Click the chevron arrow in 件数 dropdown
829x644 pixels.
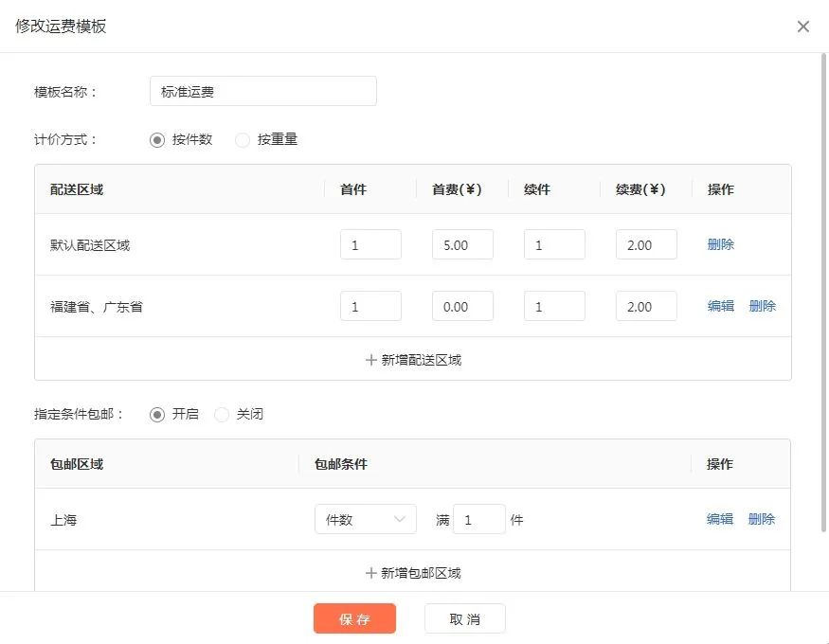400,519
